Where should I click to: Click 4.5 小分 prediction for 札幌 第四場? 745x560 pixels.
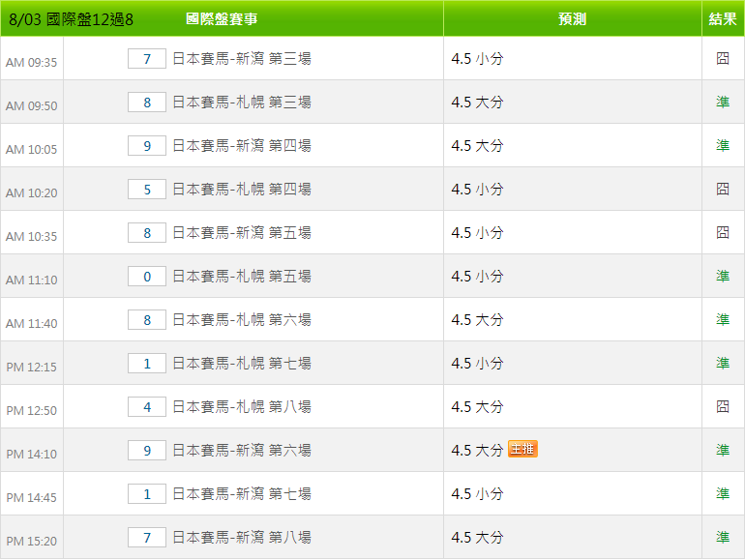(478, 189)
